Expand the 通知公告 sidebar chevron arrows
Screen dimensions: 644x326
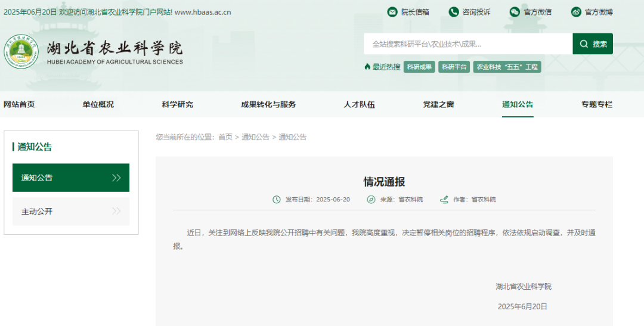(116, 178)
